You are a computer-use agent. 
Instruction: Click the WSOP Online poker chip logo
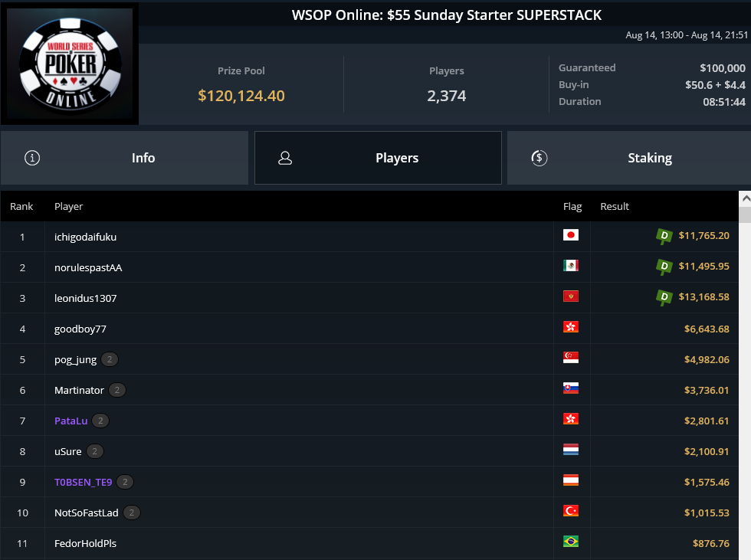coord(70,63)
